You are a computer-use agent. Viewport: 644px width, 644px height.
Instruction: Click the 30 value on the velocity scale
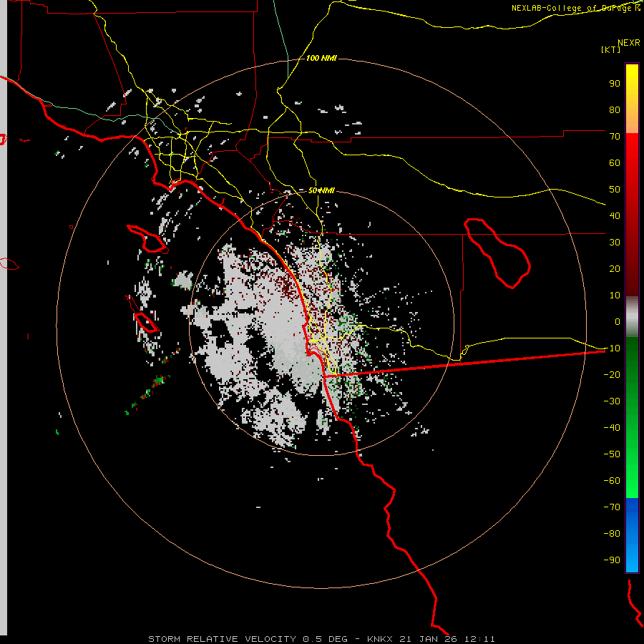[x=615, y=243]
